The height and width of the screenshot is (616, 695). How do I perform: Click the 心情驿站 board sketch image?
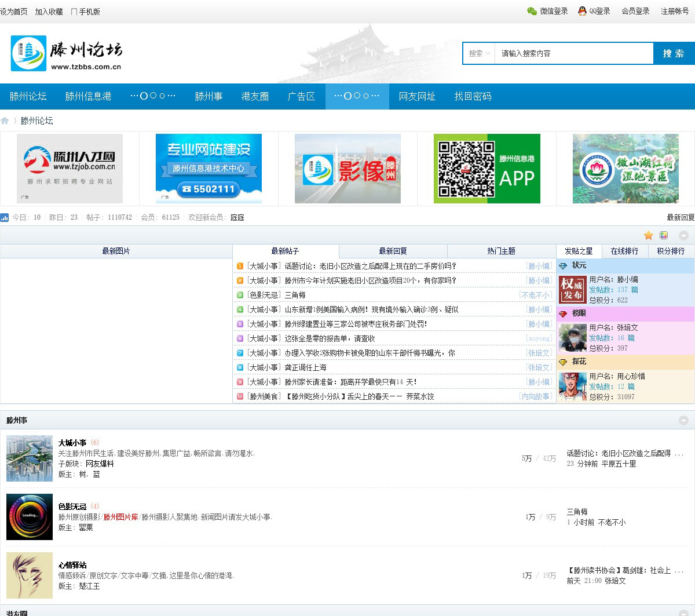tap(30, 575)
